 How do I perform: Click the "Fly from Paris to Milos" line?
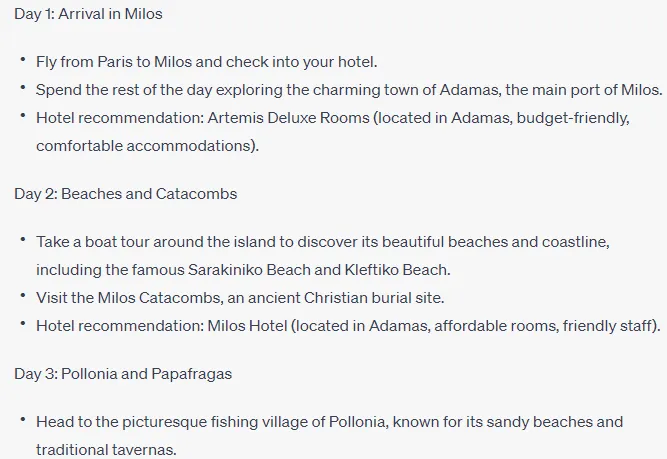tap(206, 62)
